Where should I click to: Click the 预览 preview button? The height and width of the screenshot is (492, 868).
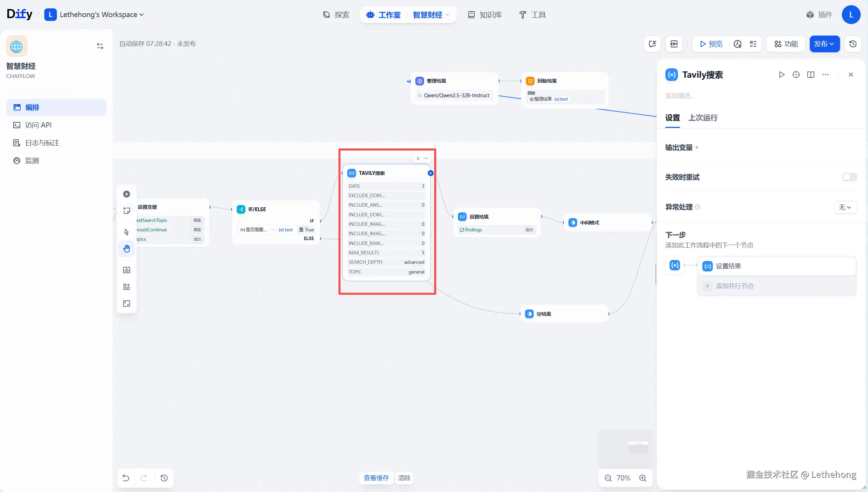click(x=711, y=44)
